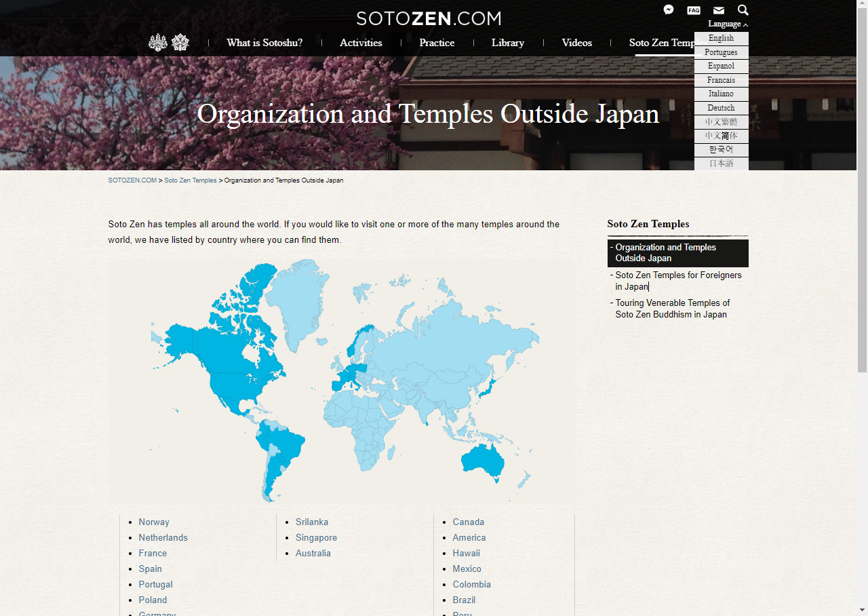Select Deutsch language option

[721, 108]
